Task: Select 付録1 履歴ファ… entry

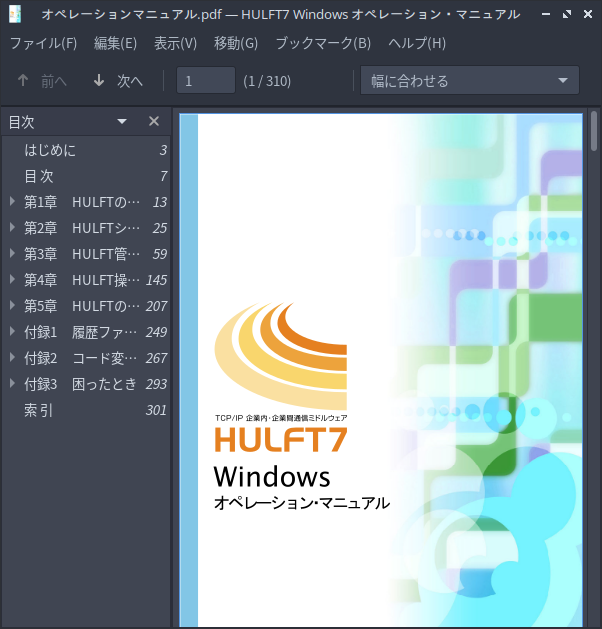Action: pyautogui.click(x=86, y=332)
